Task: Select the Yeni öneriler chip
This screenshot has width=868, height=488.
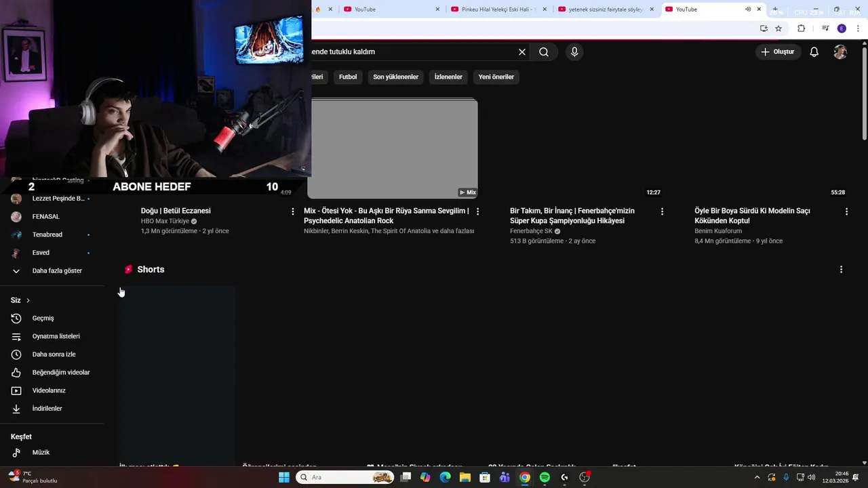Action: click(x=496, y=77)
